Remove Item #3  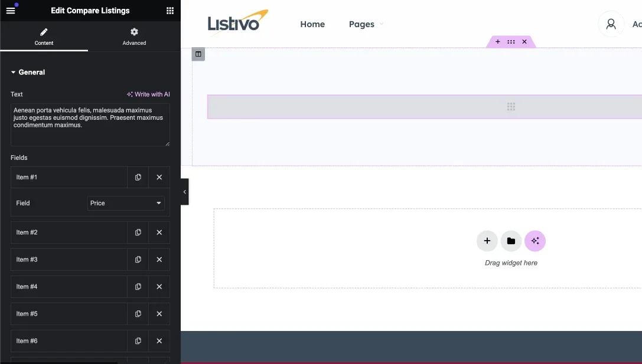point(159,260)
